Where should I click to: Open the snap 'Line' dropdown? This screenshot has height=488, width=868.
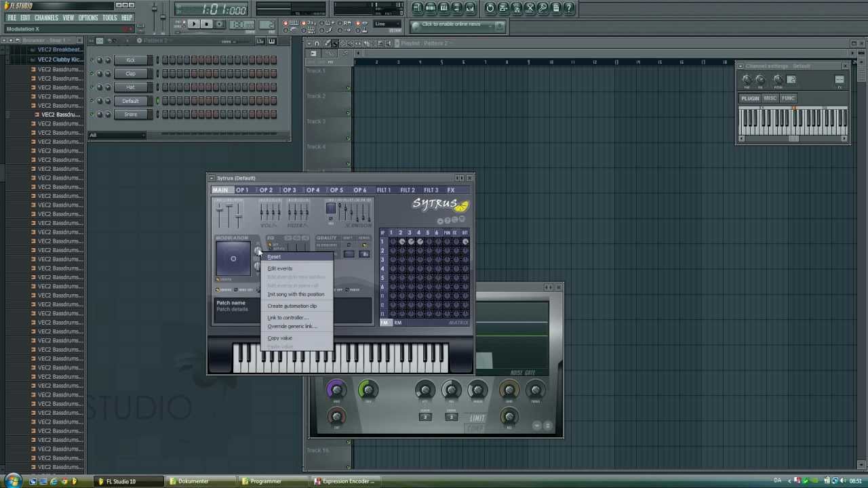click(387, 24)
